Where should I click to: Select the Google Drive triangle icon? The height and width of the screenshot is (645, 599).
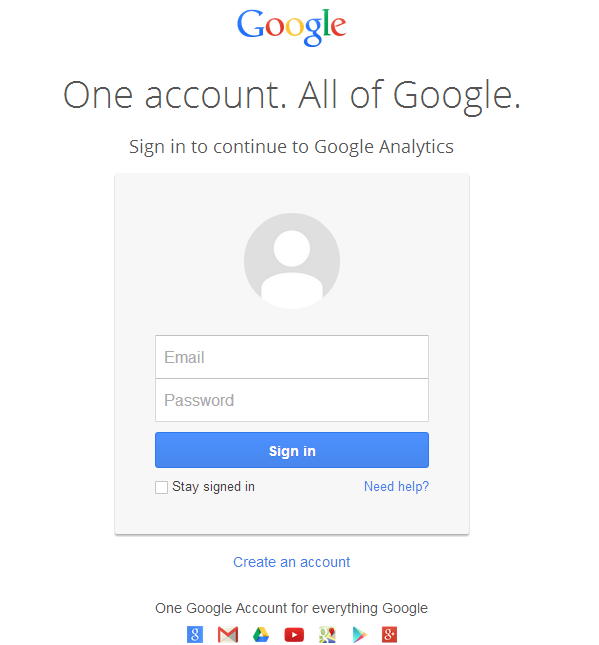click(261, 635)
